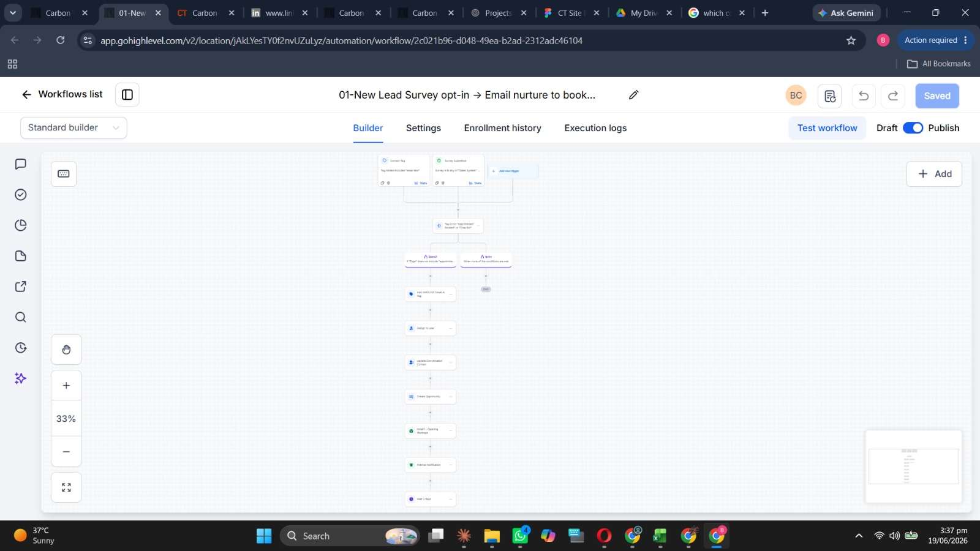Bookmark this page with star icon

pos(851,40)
